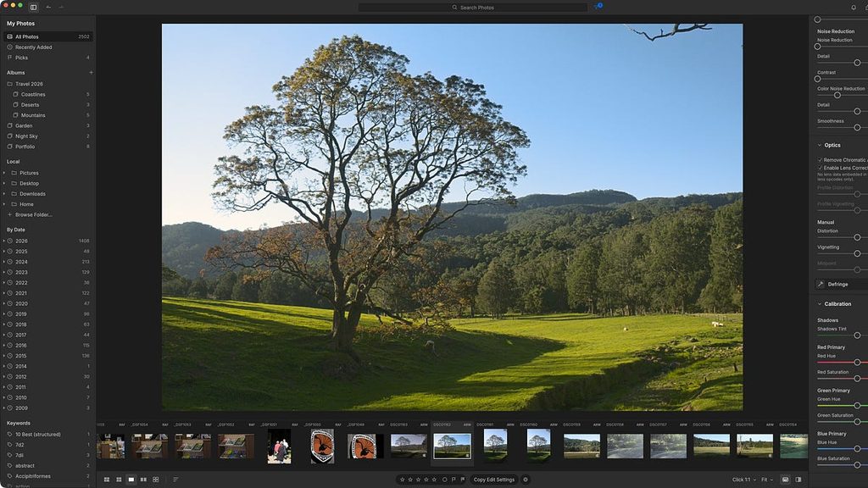Open the notifications bell
The width and height of the screenshot is (868, 488).
click(853, 7)
